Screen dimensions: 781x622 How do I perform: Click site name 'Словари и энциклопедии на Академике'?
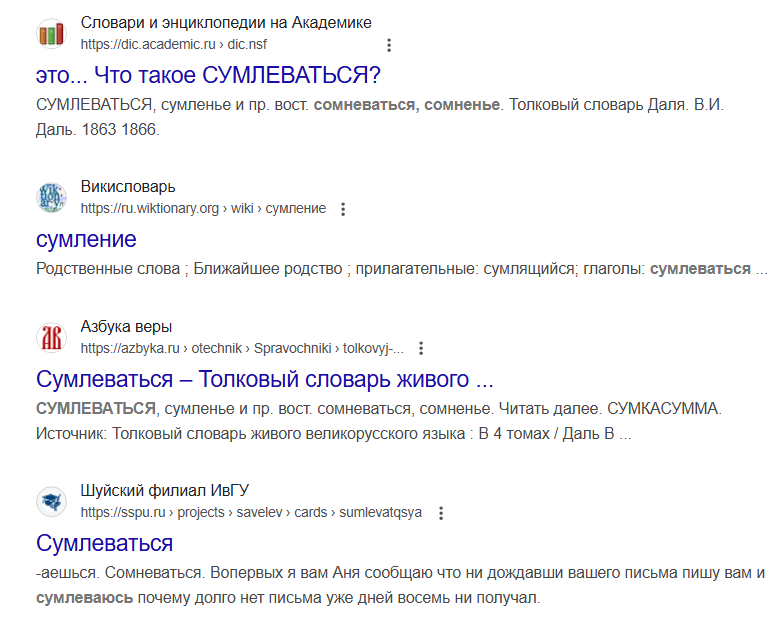[226, 23]
